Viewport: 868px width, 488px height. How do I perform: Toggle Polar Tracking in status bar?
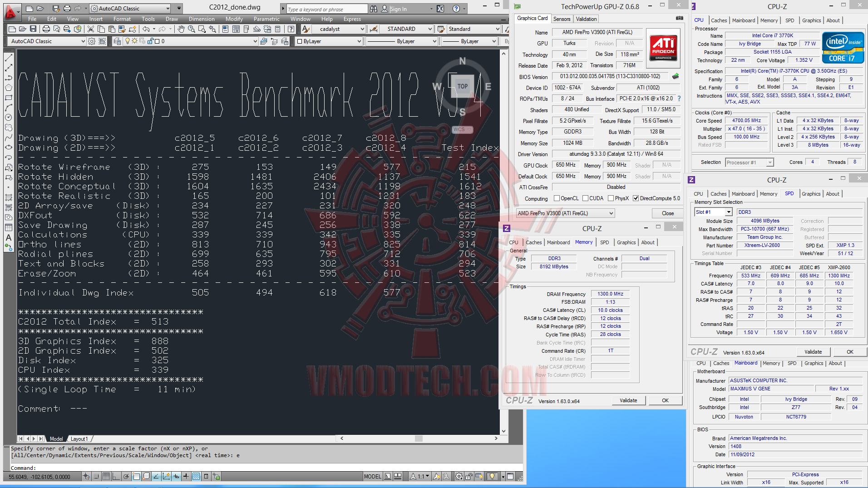tap(126, 476)
